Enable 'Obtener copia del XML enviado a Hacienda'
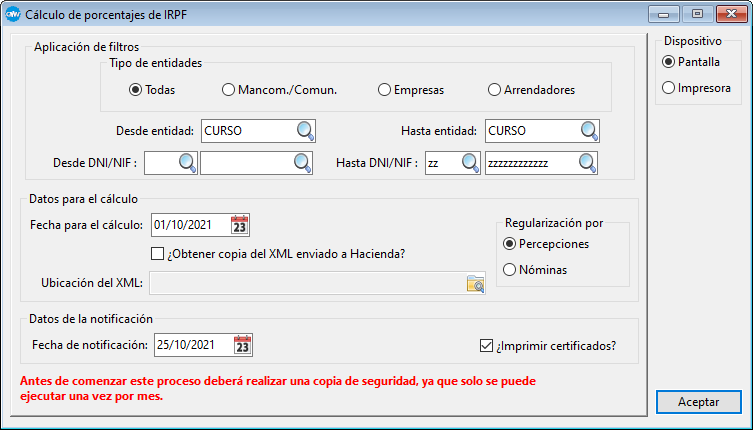 click(157, 253)
